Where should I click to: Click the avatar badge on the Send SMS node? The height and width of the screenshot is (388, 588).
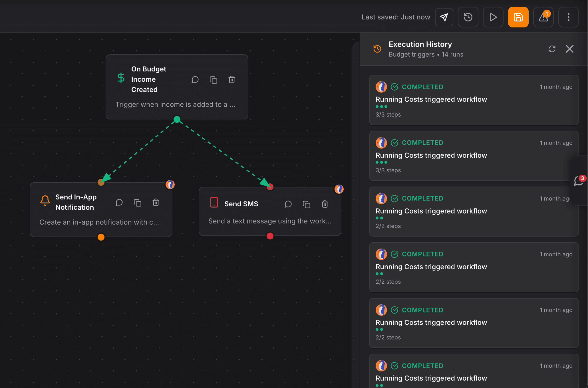(339, 189)
